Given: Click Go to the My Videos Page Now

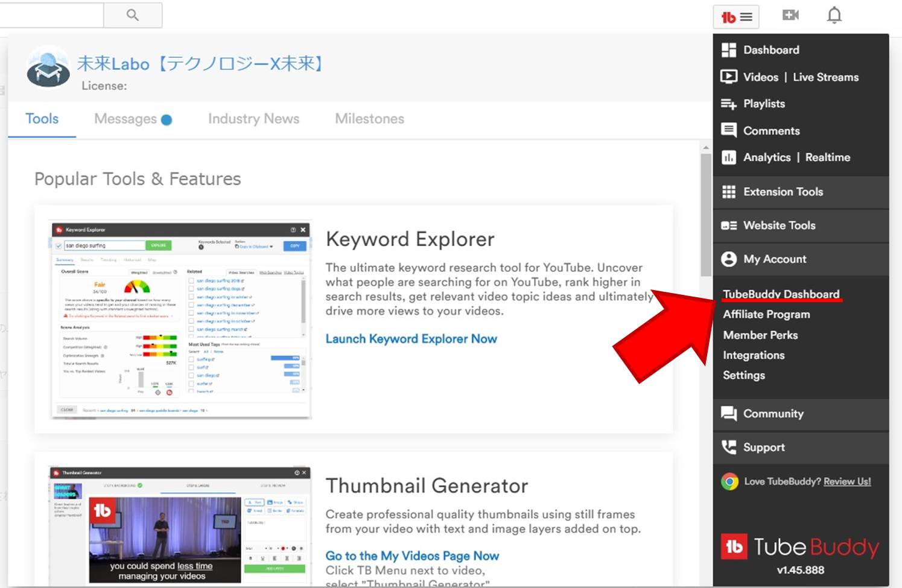Looking at the screenshot, I should click(x=412, y=556).
